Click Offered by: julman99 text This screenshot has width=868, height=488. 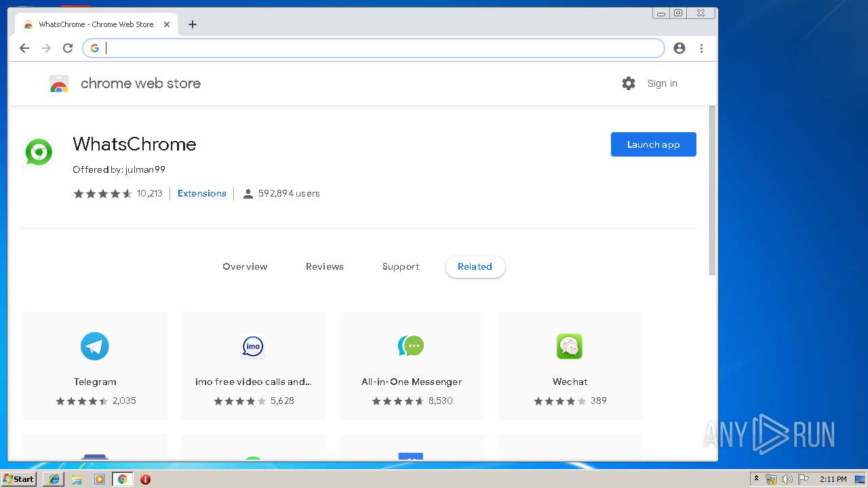tap(119, 169)
